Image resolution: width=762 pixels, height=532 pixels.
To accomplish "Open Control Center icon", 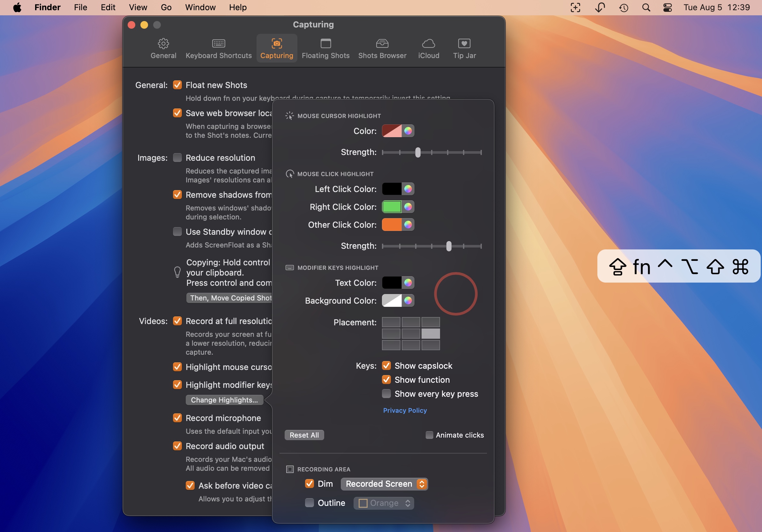I will click(668, 7).
